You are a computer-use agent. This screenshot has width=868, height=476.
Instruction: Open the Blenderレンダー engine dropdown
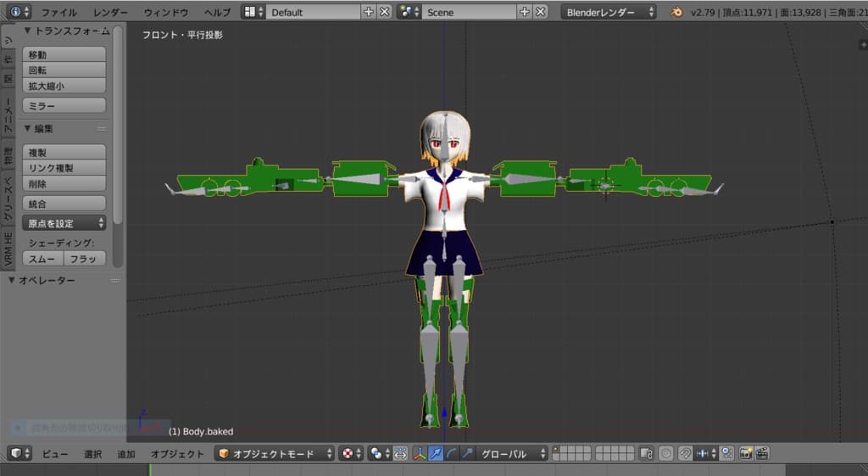(608, 12)
